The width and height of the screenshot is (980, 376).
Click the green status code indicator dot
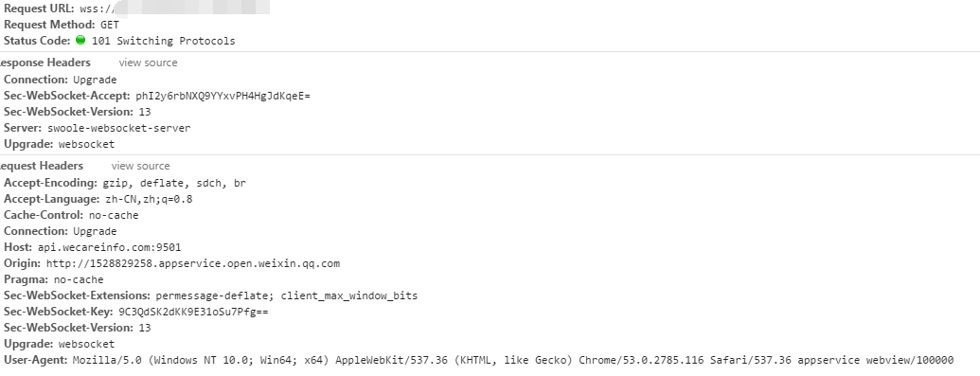tap(80, 40)
